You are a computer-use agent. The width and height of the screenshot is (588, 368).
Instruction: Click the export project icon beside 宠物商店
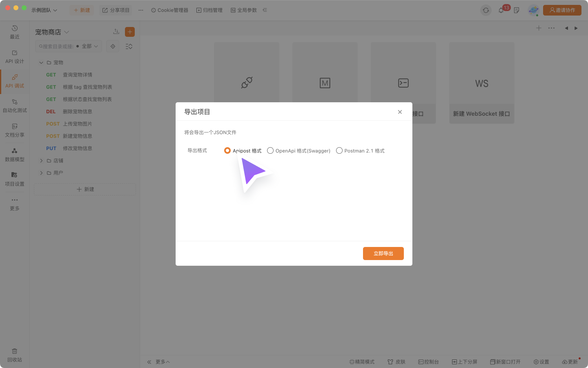point(116,32)
